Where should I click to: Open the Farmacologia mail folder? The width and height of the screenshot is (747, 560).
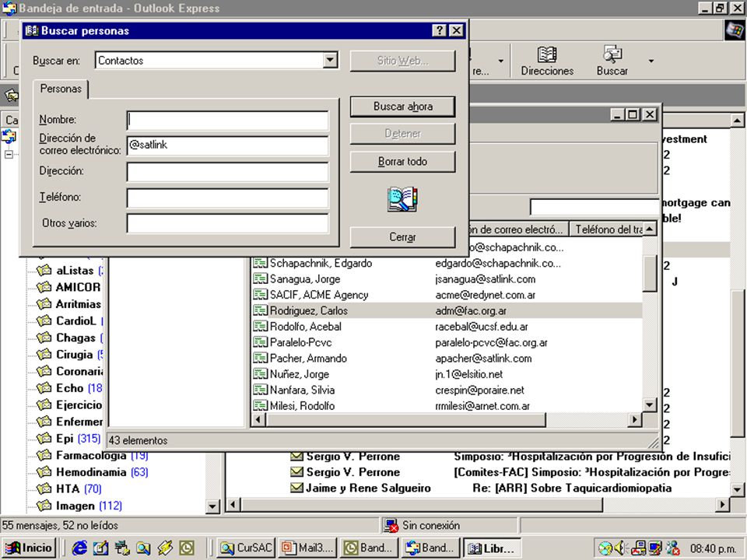point(93,455)
